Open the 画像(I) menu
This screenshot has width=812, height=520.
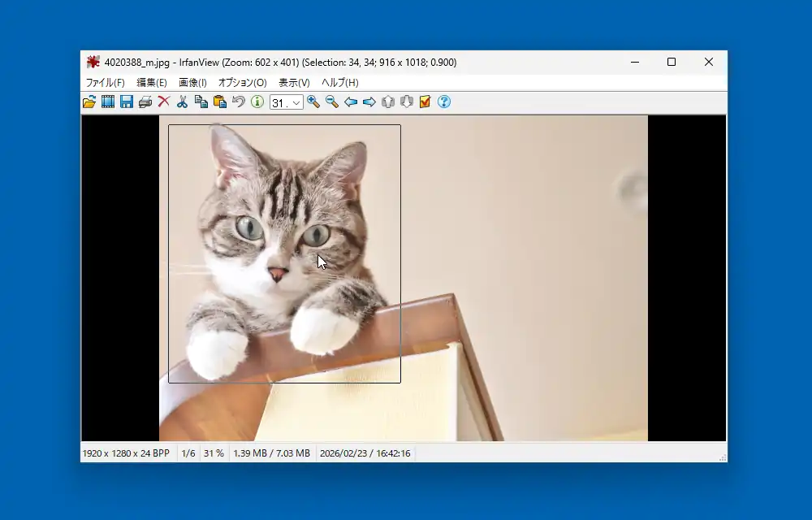tap(192, 82)
